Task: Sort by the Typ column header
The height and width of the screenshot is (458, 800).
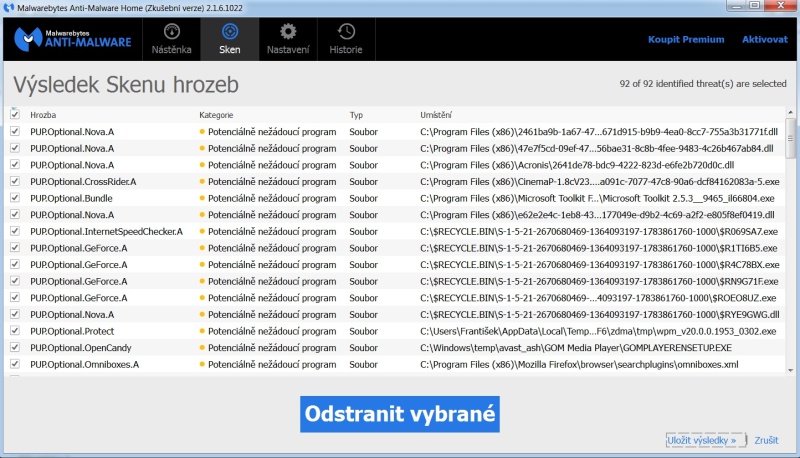Action: pos(356,115)
